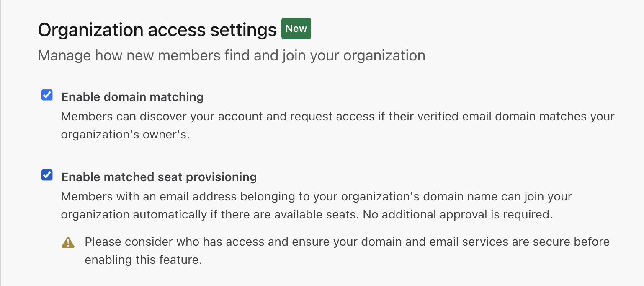Click the checkmark inside the domain matching box
This screenshot has width=644, height=286.
click(x=47, y=95)
